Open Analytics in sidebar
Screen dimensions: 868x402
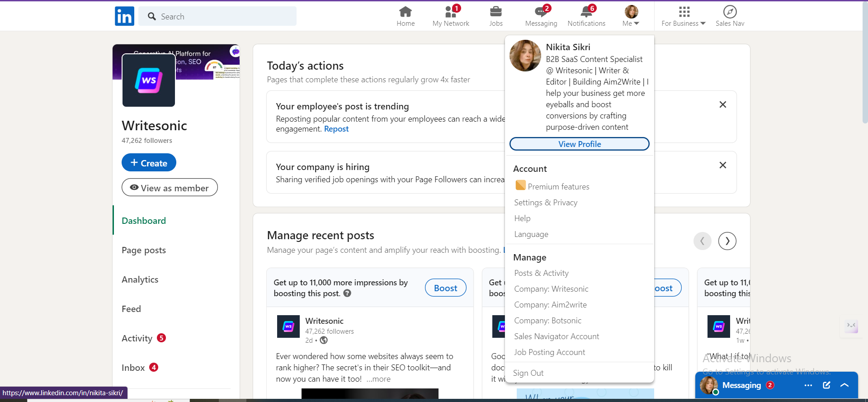pyautogui.click(x=140, y=279)
